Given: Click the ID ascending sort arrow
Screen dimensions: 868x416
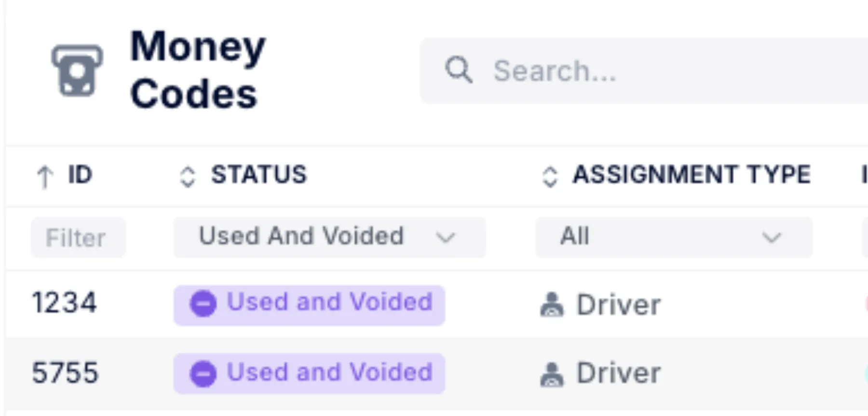Looking at the screenshot, I should 45,176.
